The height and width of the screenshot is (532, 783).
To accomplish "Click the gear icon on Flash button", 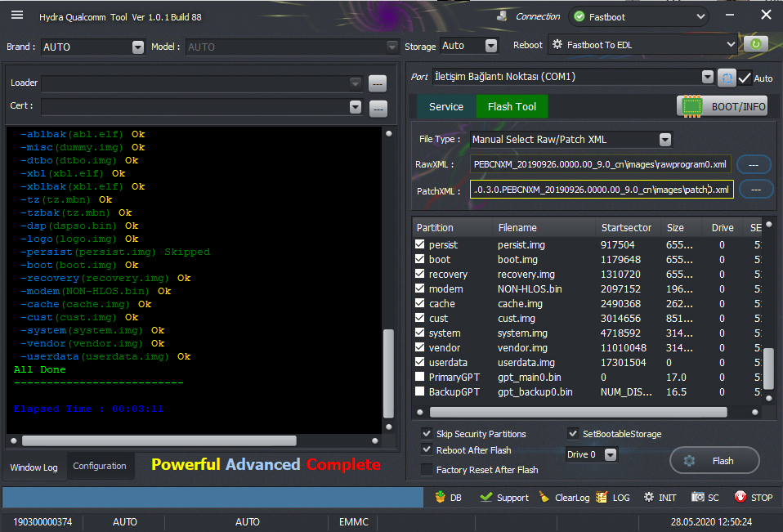I will click(689, 461).
